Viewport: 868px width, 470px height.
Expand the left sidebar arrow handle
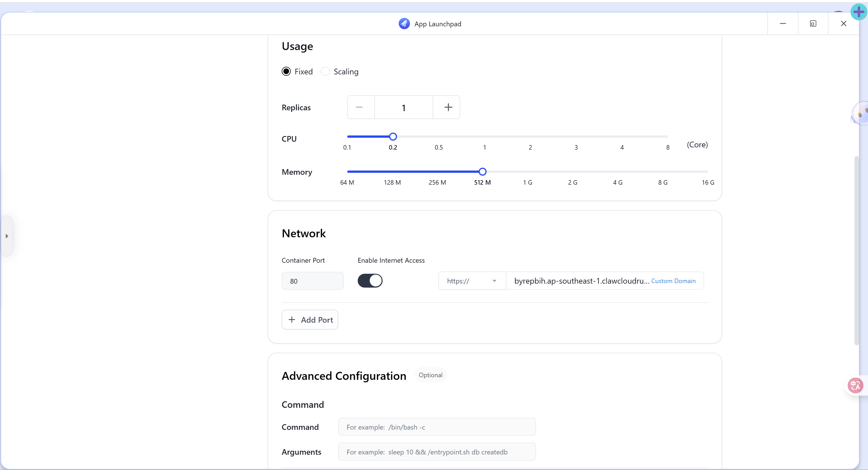pos(7,236)
